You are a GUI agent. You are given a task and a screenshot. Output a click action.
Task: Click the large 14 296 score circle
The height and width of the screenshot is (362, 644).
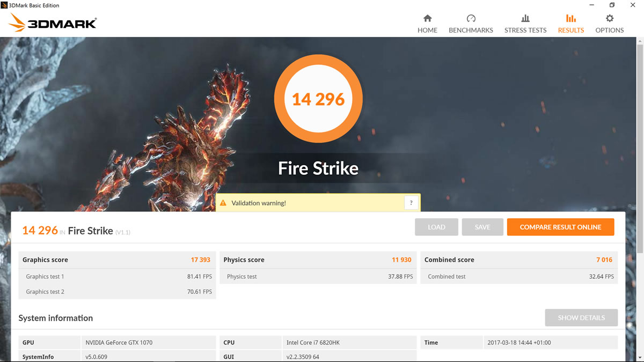point(318,99)
